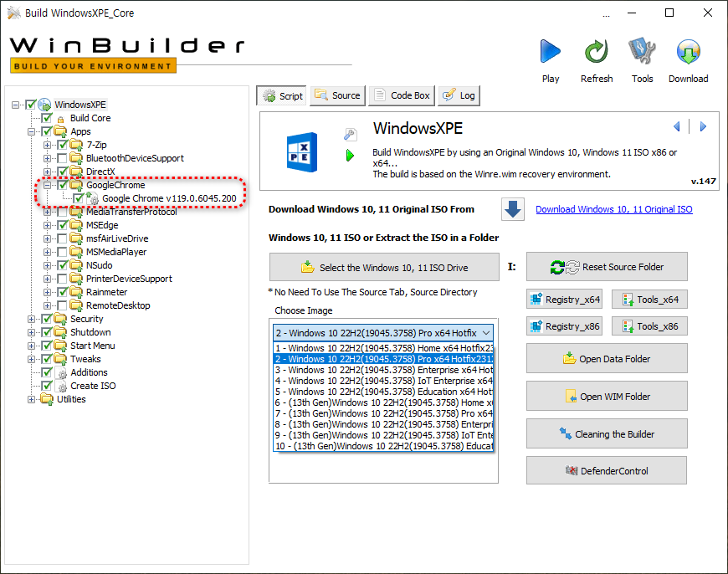Click the NSudo folder icon
The width and height of the screenshot is (728, 574).
click(x=77, y=265)
